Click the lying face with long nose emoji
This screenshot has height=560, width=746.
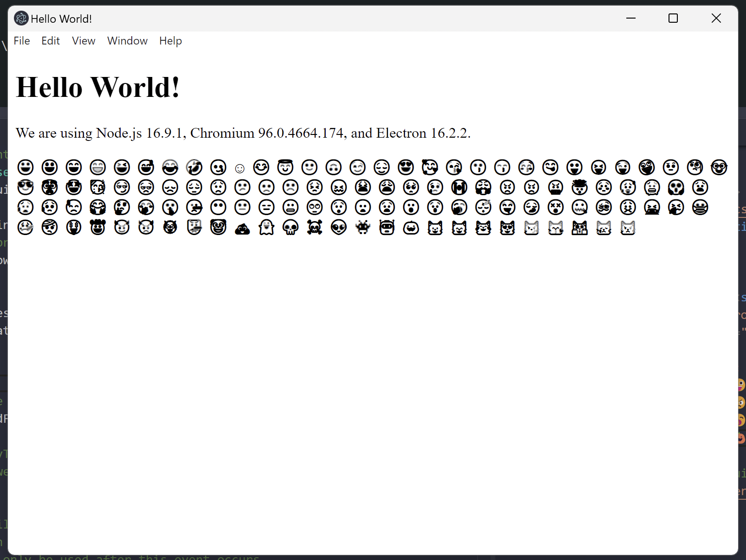194,207
